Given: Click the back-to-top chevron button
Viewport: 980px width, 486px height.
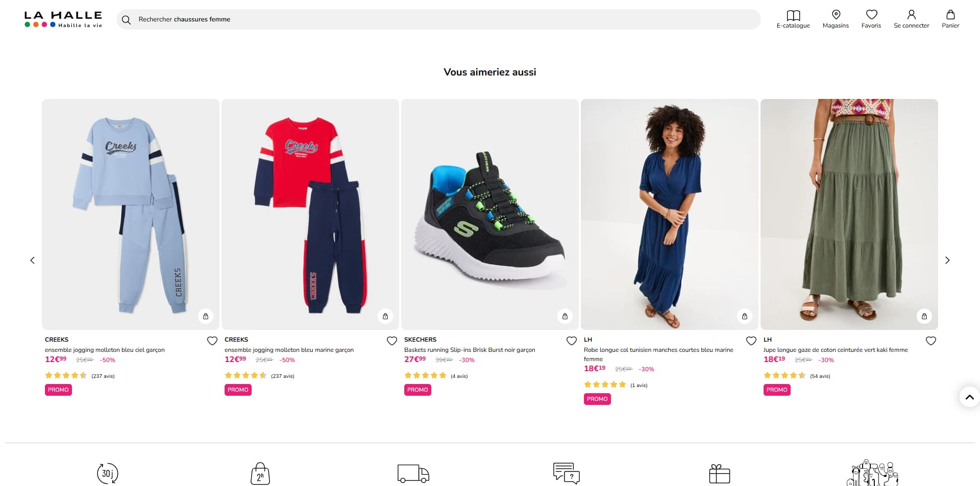Looking at the screenshot, I should pos(969,397).
